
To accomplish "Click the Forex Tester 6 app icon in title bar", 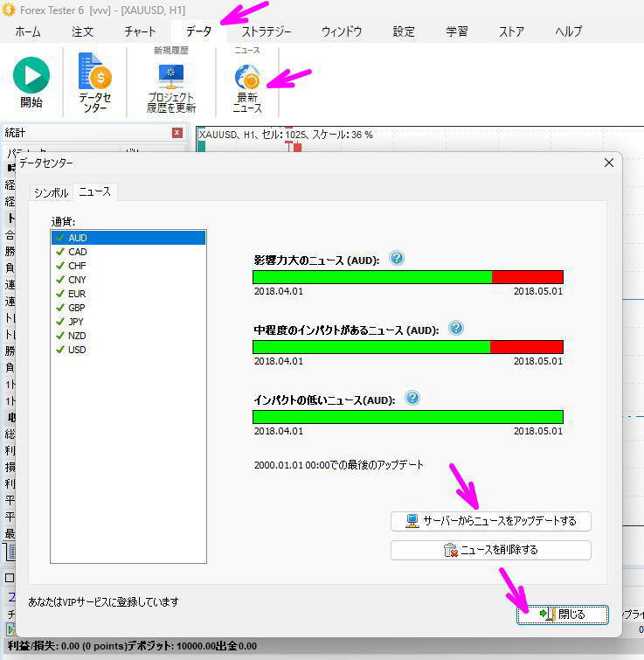I will click(9, 10).
